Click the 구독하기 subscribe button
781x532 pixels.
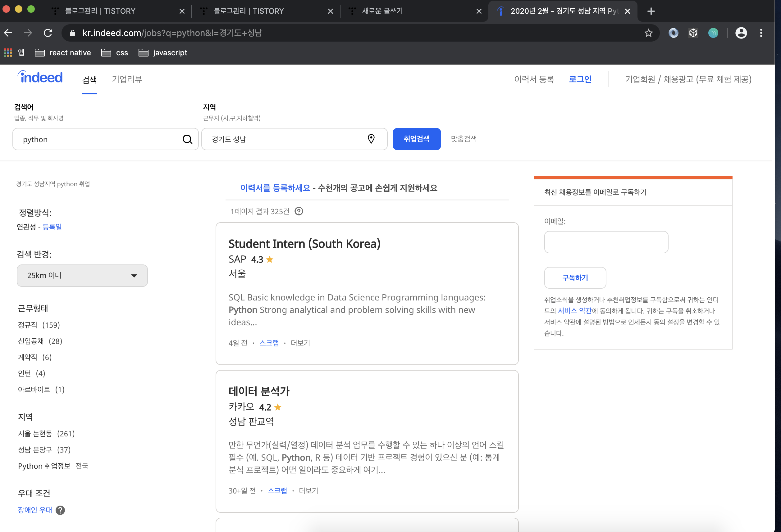pyautogui.click(x=575, y=278)
